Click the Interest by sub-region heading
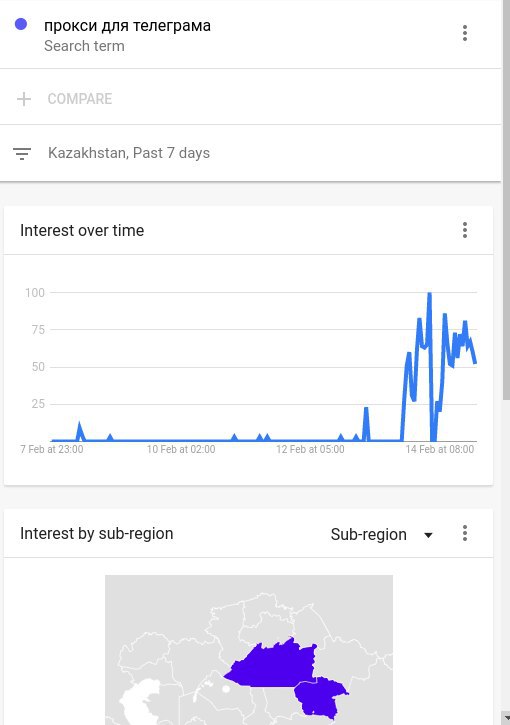Image resolution: width=510 pixels, height=725 pixels. (97, 533)
